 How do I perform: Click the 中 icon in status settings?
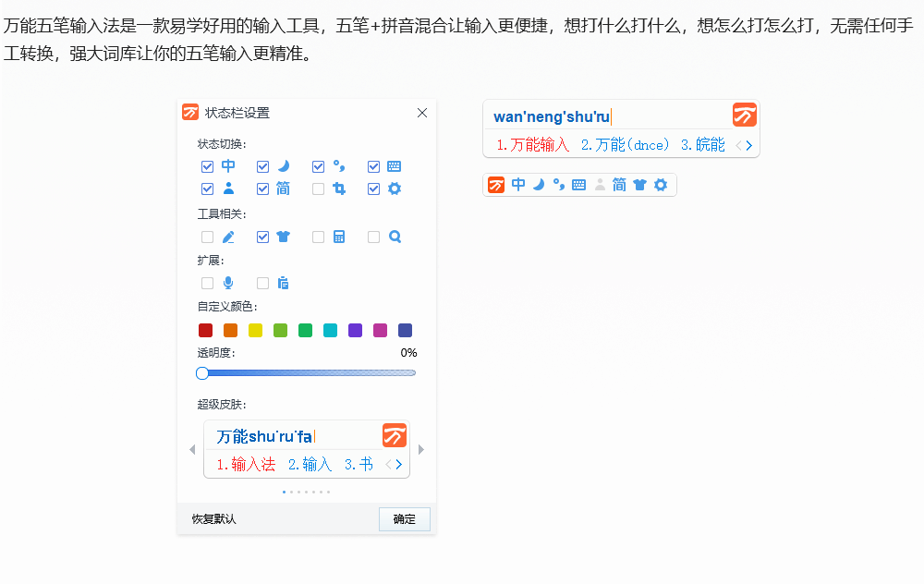click(228, 166)
